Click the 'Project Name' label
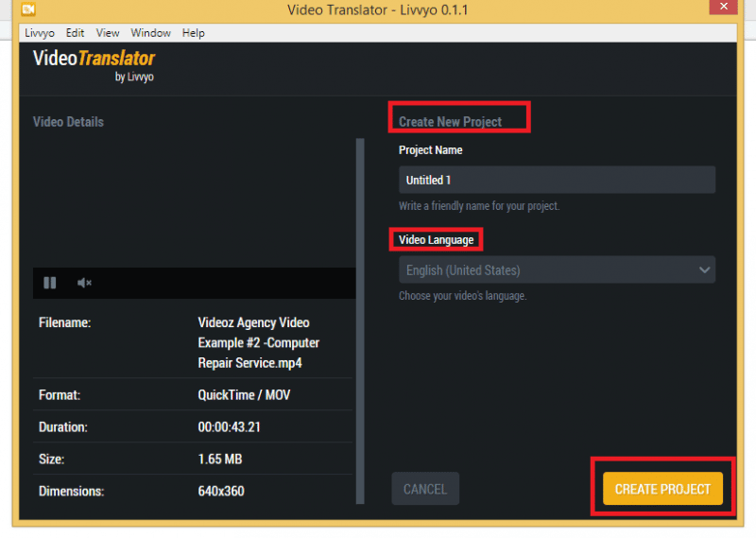 tap(430, 150)
